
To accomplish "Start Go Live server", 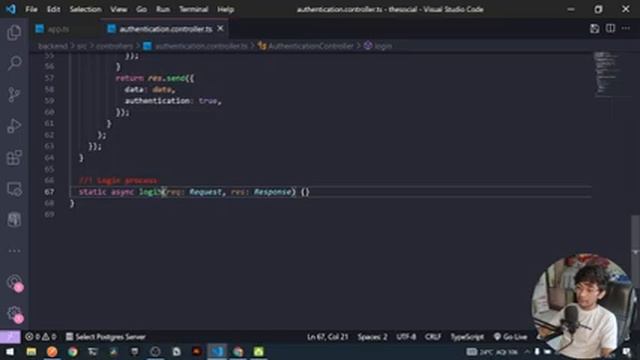I will (510, 337).
